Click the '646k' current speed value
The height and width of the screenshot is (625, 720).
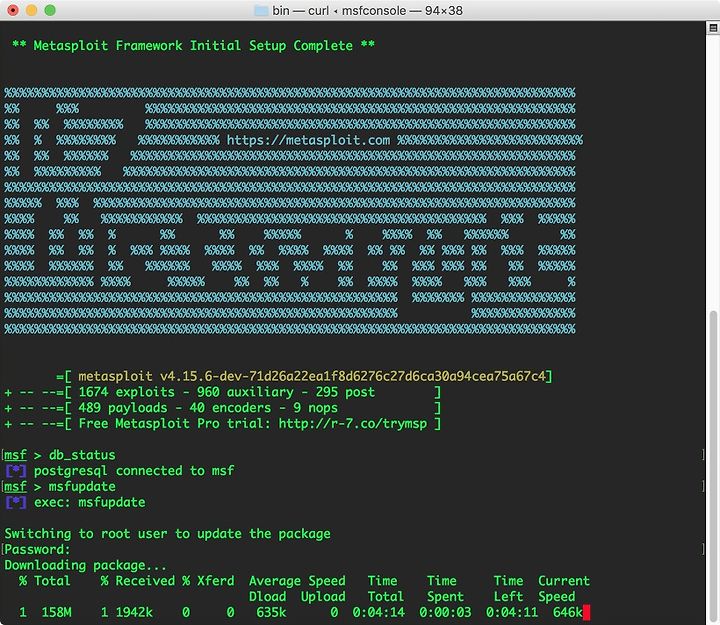pyautogui.click(x=568, y=612)
